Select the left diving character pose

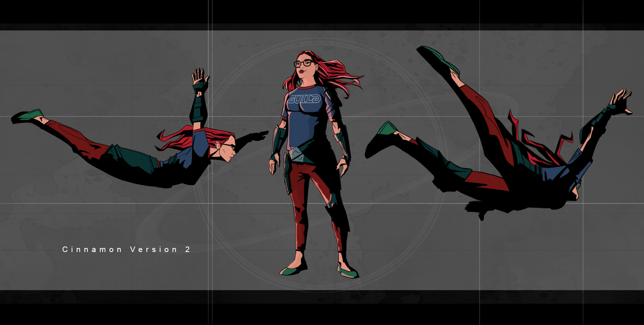[x=140, y=128]
